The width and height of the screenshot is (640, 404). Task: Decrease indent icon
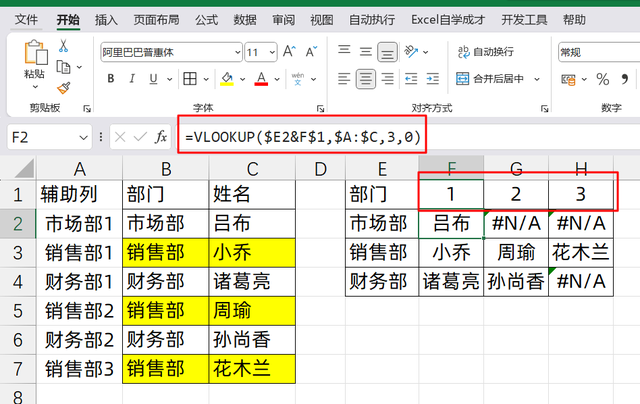click(x=411, y=79)
